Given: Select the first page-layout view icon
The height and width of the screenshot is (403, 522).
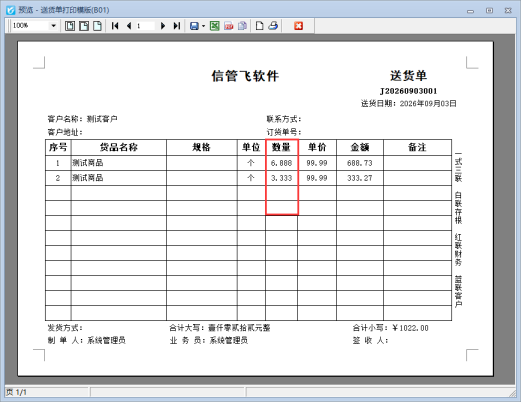Looking at the screenshot, I should click(x=70, y=26).
